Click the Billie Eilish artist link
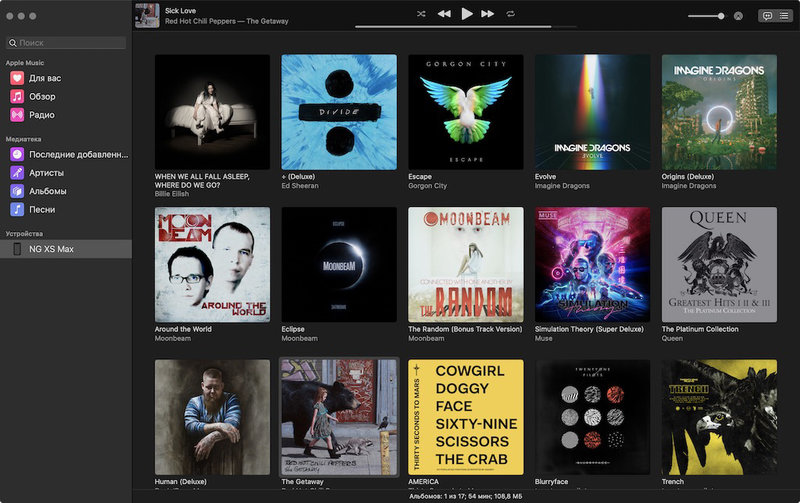800x503 pixels. click(172, 194)
